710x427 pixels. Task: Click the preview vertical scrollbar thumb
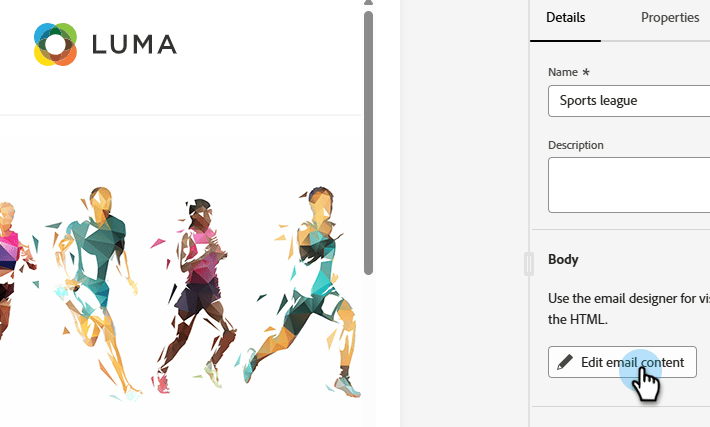[368, 140]
